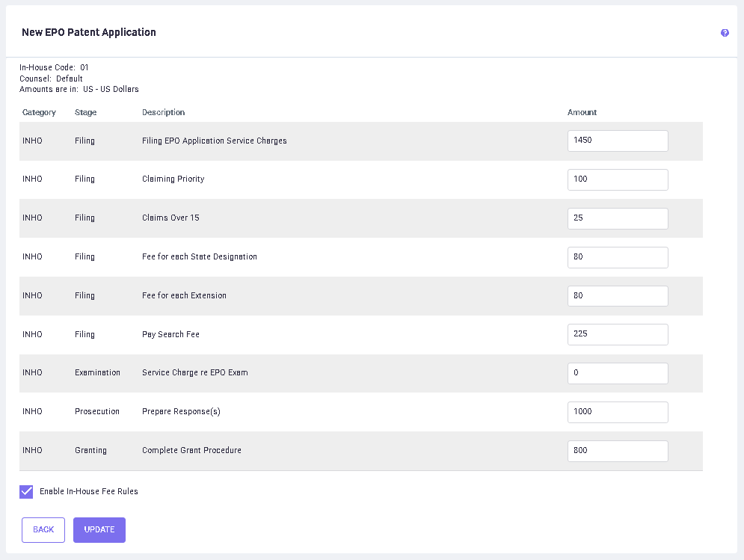Edit the Pay Search Fee amount
This screenshot has width=744, height=560.
(x=617, y=334)
